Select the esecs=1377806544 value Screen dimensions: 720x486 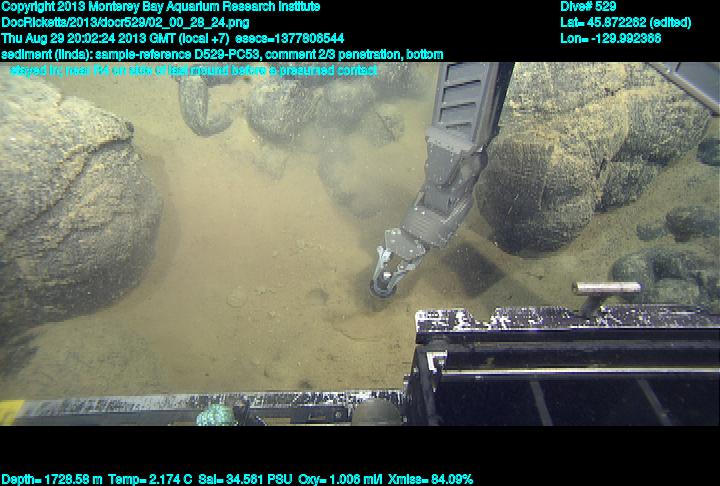[x=289, y=39]
